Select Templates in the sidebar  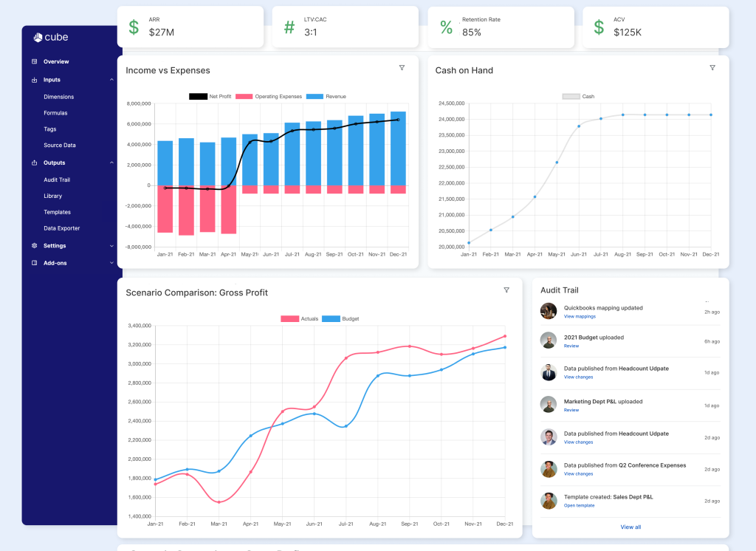pos(58,212)
